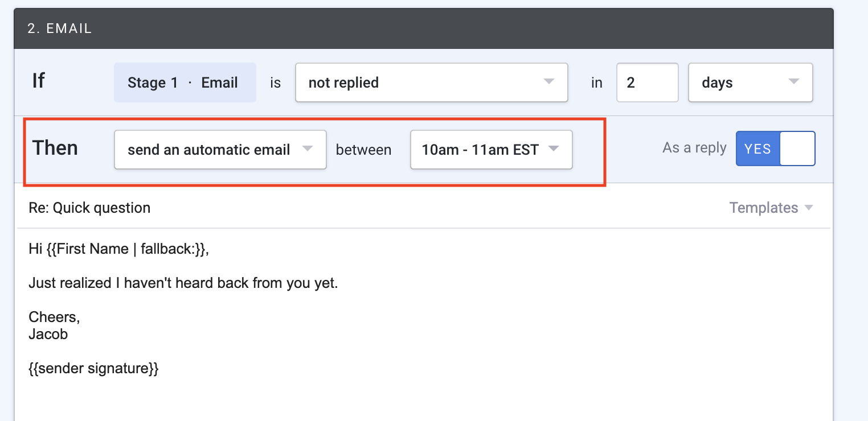Click the "Just realized I haven't heard back" sentence
The height and width of the screenshot is (421, 868).
point(183,283)
